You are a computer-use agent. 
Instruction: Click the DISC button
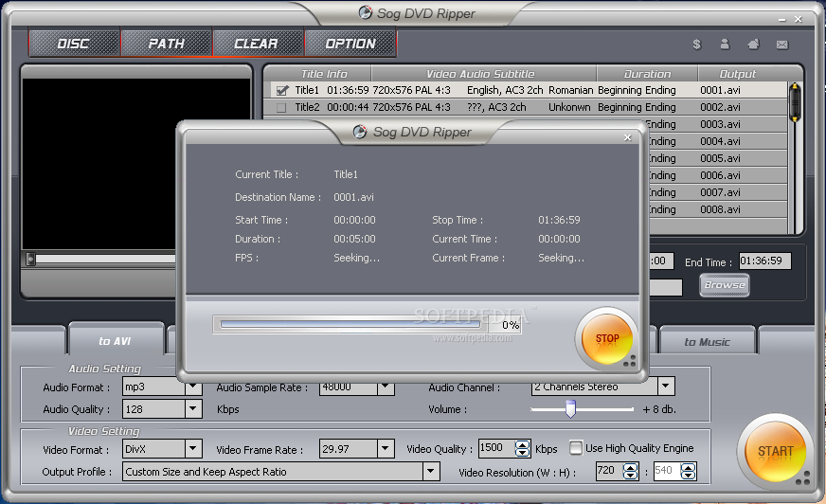point(74,44)
